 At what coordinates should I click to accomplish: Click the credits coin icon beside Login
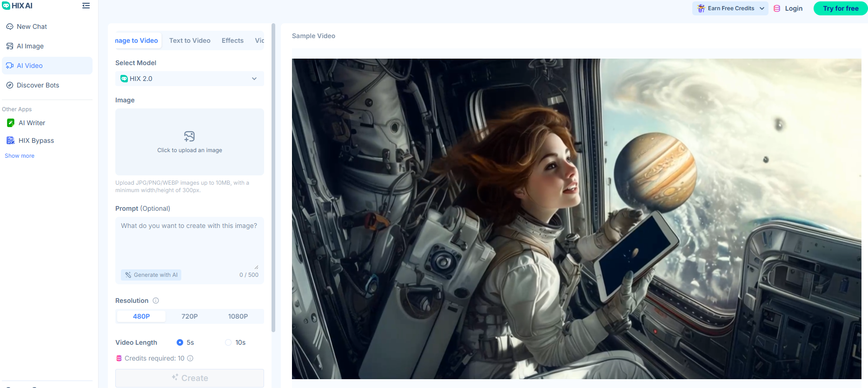pos(777,8)
